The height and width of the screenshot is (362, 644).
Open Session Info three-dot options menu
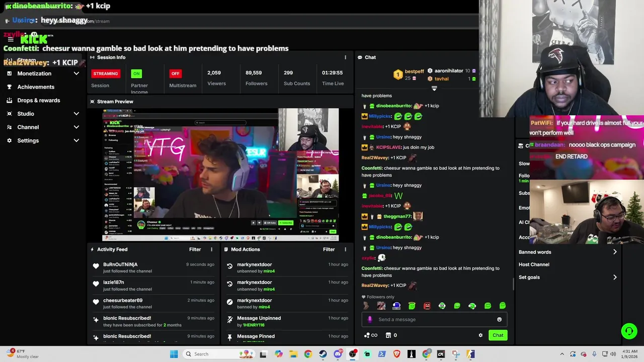pyautogui.click(x=345, y=57)
